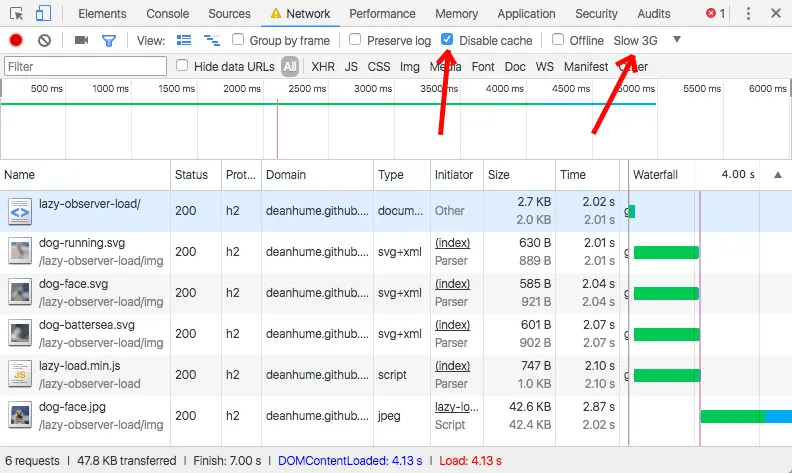
Task: Filter requests by Doc type
Action: [x=515, y=67]
